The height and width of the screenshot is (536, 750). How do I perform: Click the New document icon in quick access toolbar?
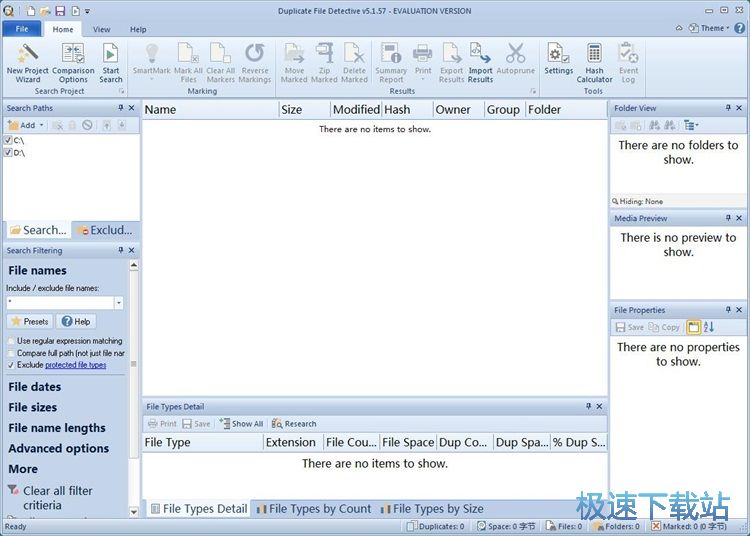(30, 11)
